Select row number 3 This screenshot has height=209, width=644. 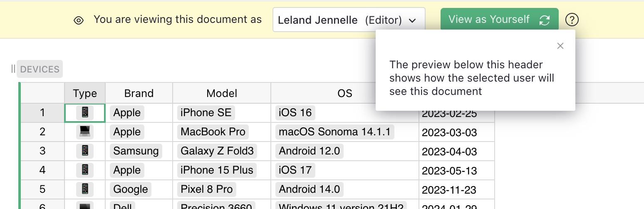tap(42, 151)
